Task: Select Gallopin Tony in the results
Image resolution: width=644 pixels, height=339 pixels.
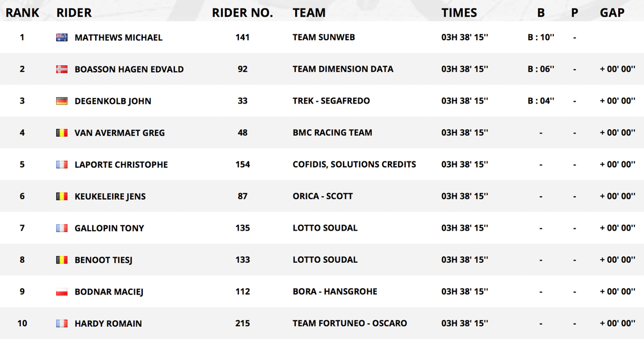Action: click(x=109, y=228)
